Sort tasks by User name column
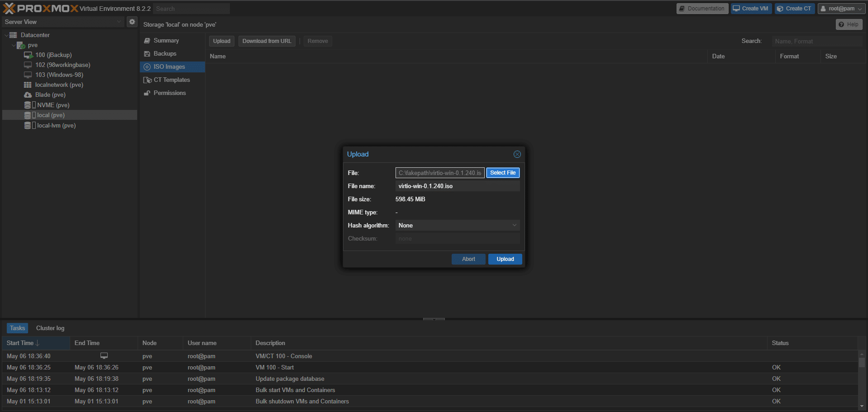The width and height of the screenshot is (868, 412). [217, 343]
